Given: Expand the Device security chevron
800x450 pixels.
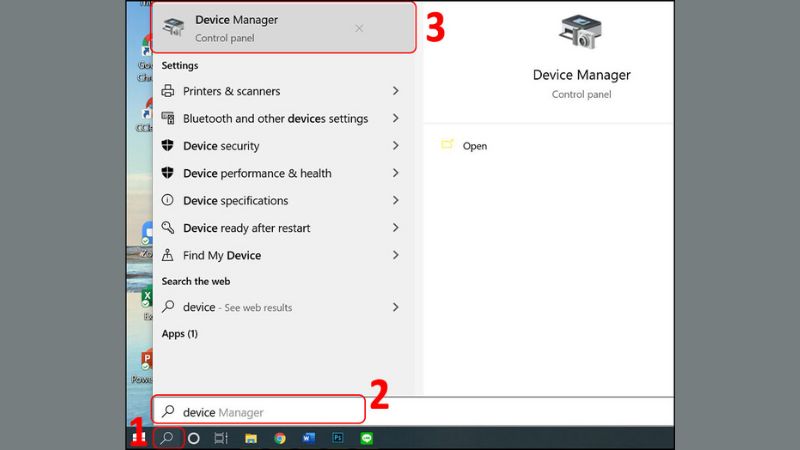Looking at the screenshot, I should click(396, 146).
